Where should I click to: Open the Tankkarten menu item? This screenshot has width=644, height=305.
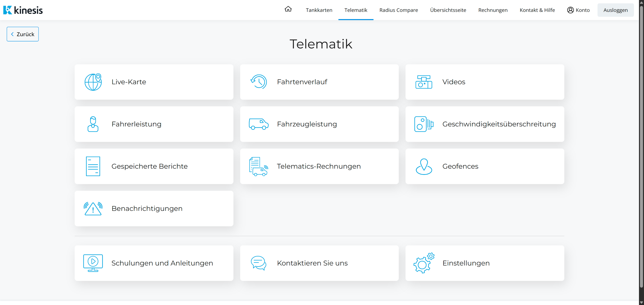click(x=319, y=10)
